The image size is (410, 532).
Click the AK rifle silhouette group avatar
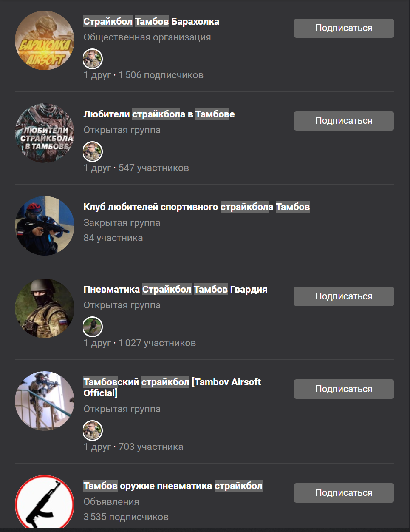point(45,502)
